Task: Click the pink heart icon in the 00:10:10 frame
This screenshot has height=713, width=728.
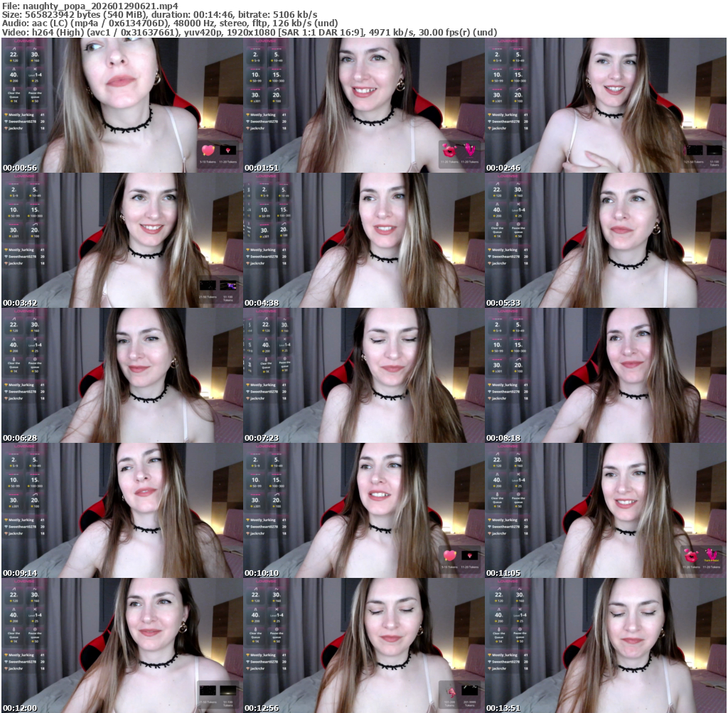Action: [449, 555]
